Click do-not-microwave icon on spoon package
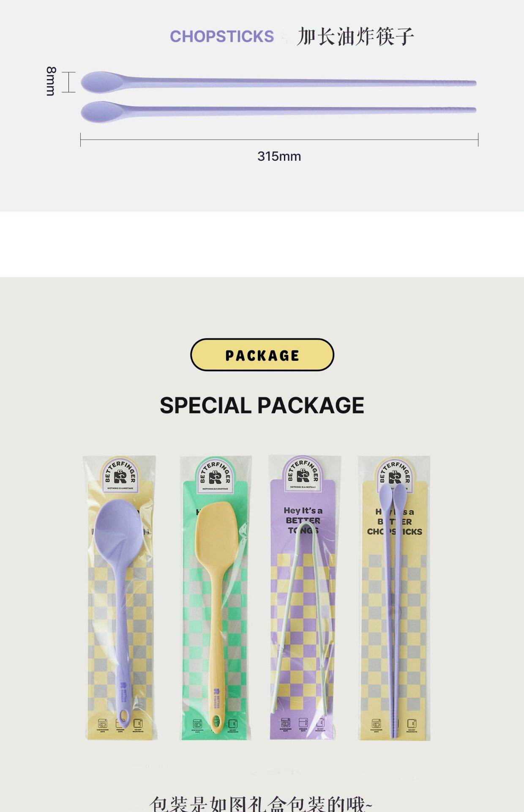Screen dimensions: 524x812 [138, 725]
